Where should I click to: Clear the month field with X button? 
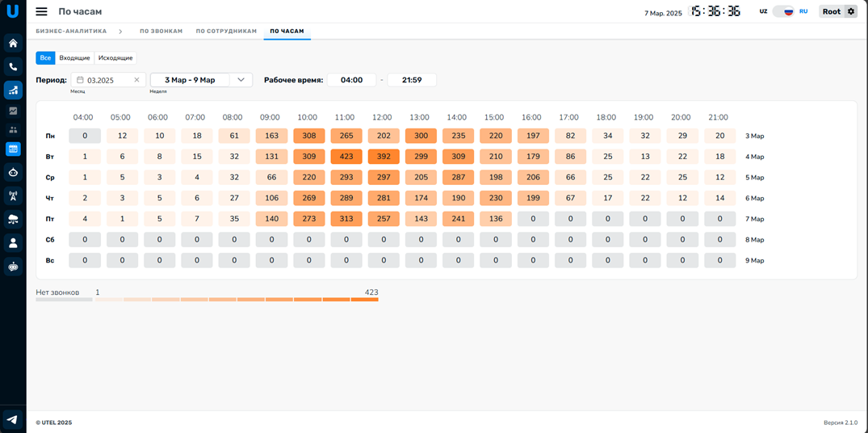point(136,80)
